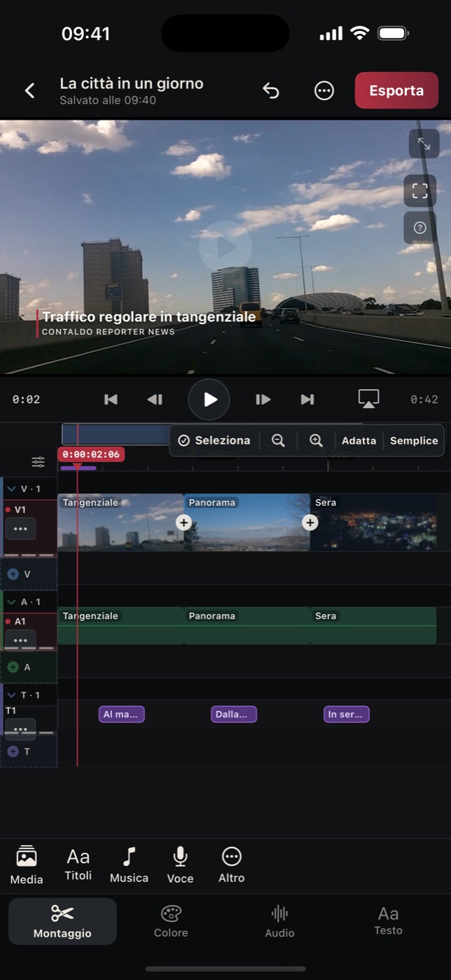Open the Titoli tool

click(78, 864)
